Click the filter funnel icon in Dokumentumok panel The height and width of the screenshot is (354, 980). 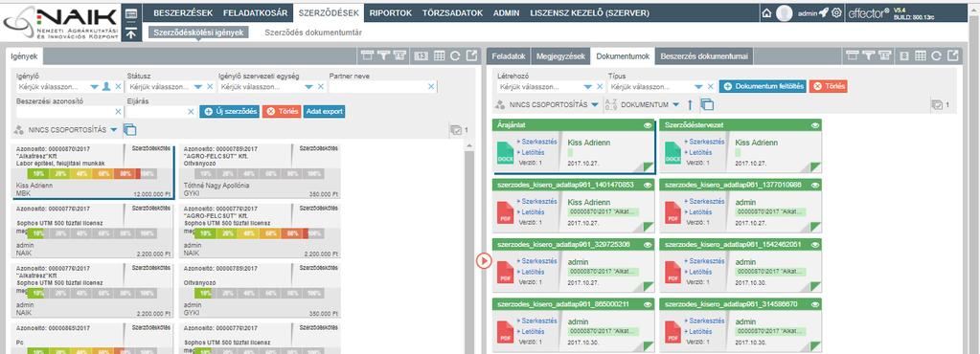[x=868, y=56]
